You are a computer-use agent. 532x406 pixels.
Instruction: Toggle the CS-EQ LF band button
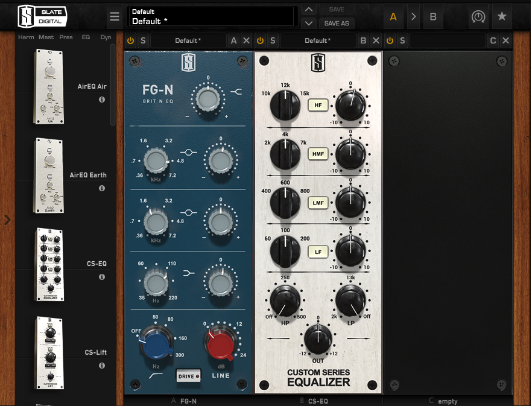pos(318,252)
